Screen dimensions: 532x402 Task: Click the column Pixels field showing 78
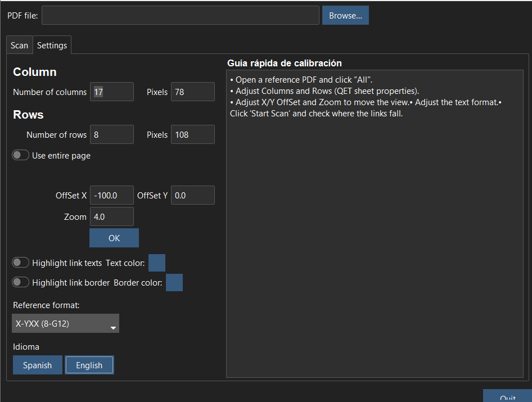[193, 92]
